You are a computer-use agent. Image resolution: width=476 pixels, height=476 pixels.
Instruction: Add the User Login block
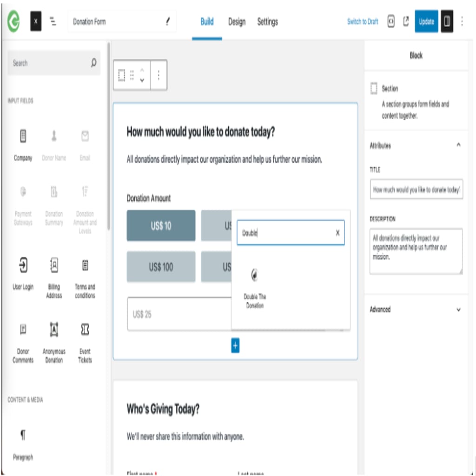(x=23, y=273)
